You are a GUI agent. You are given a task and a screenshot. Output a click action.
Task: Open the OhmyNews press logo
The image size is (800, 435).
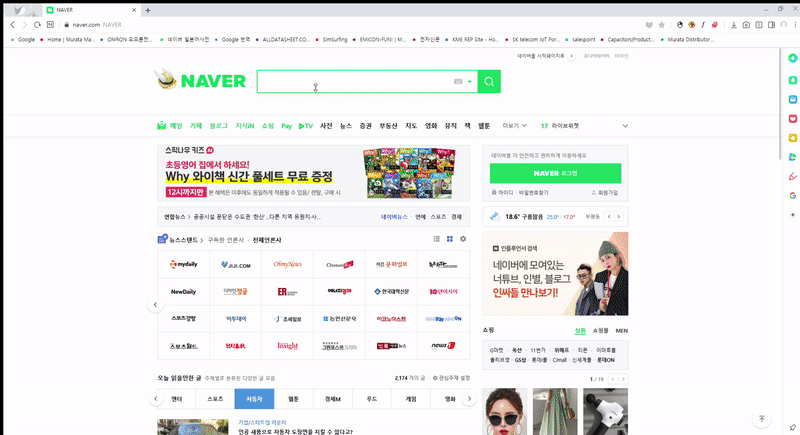pos(287,264)
